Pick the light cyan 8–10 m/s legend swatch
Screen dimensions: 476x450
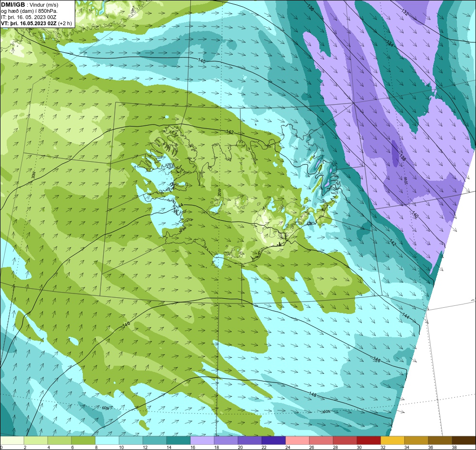click(x=107, y=440)
